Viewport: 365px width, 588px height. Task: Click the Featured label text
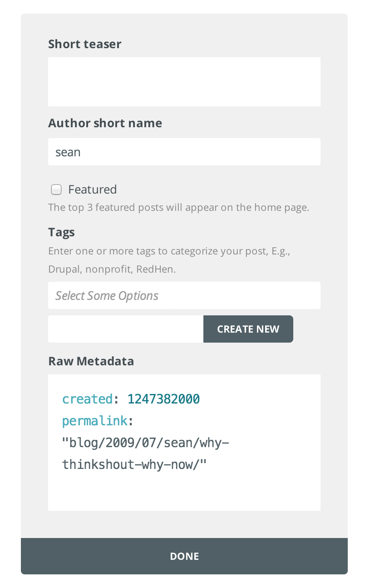click(92, 189)
